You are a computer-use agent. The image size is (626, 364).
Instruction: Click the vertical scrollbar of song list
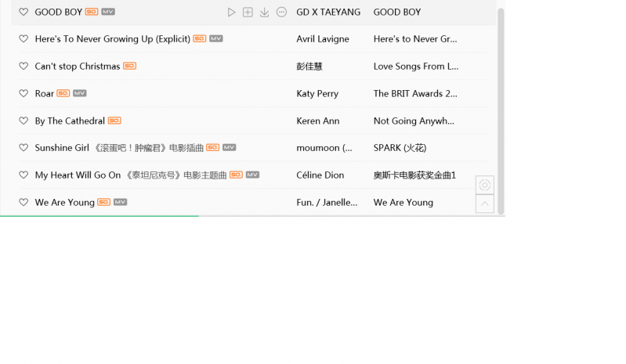[x=501, y=112]
